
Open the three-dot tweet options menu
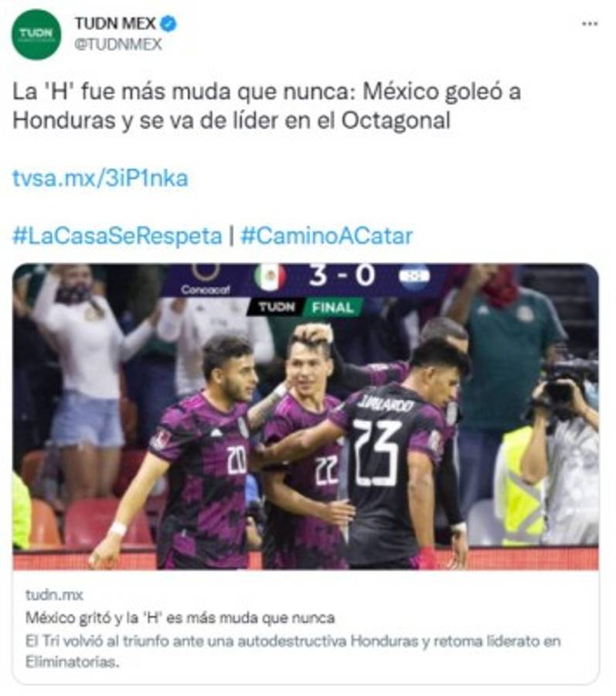point(590,23)
